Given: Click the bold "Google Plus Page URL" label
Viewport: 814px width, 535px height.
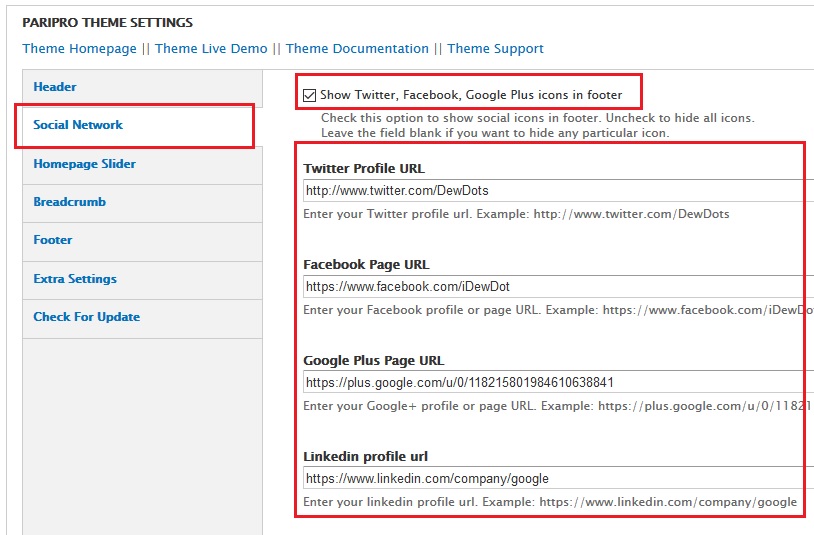Looking at the screenshot, I should 373,361.
